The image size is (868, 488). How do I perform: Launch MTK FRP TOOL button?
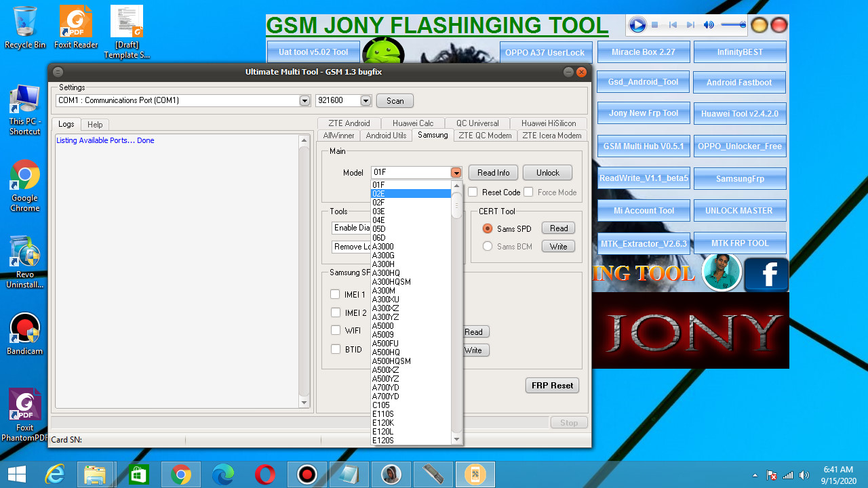pyautogui.click(x=740, y=243)
